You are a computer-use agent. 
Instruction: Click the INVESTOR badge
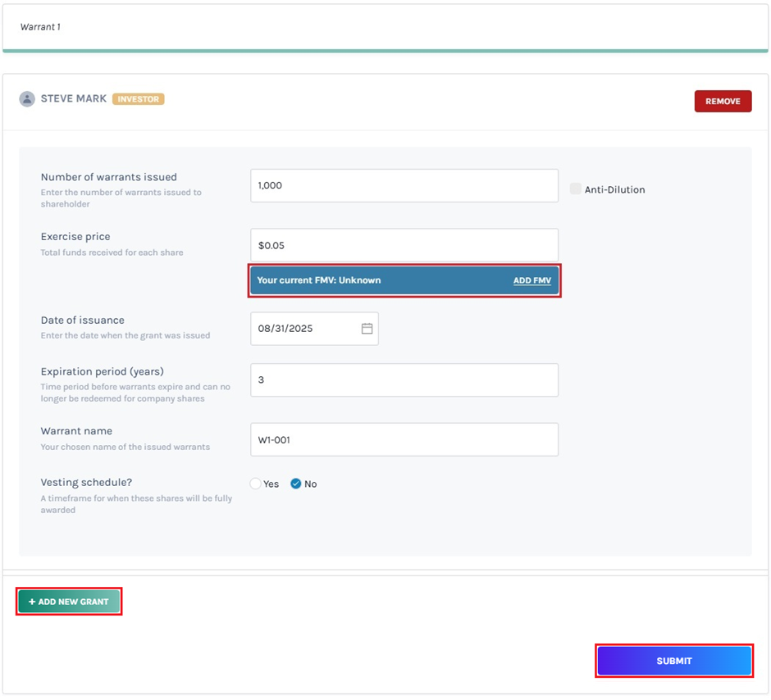139,99
